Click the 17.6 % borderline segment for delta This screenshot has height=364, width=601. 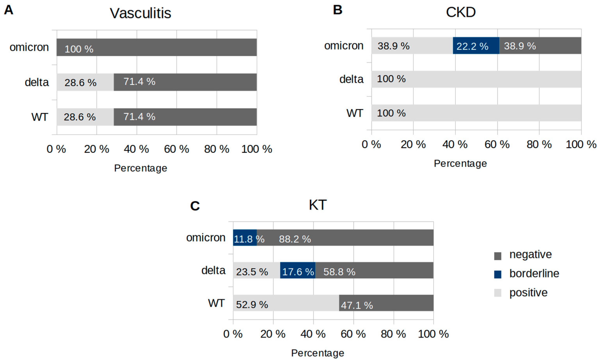point(298,270)
